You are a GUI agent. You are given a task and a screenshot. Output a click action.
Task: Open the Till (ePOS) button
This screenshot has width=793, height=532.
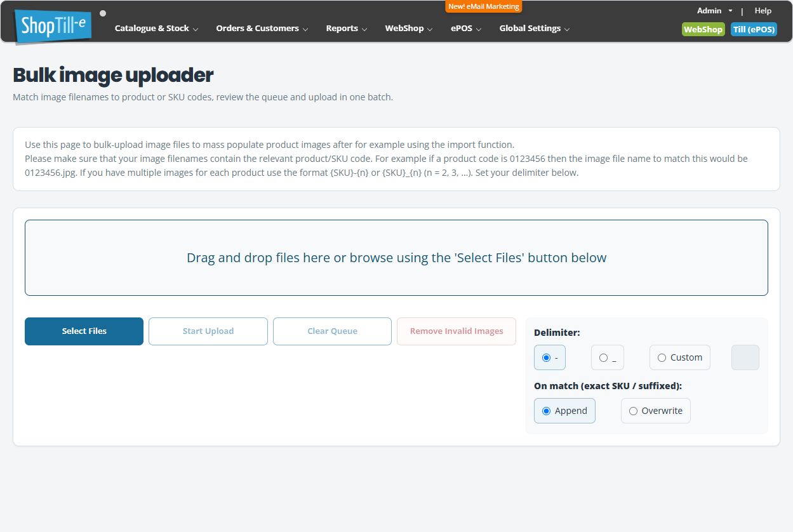754,29
